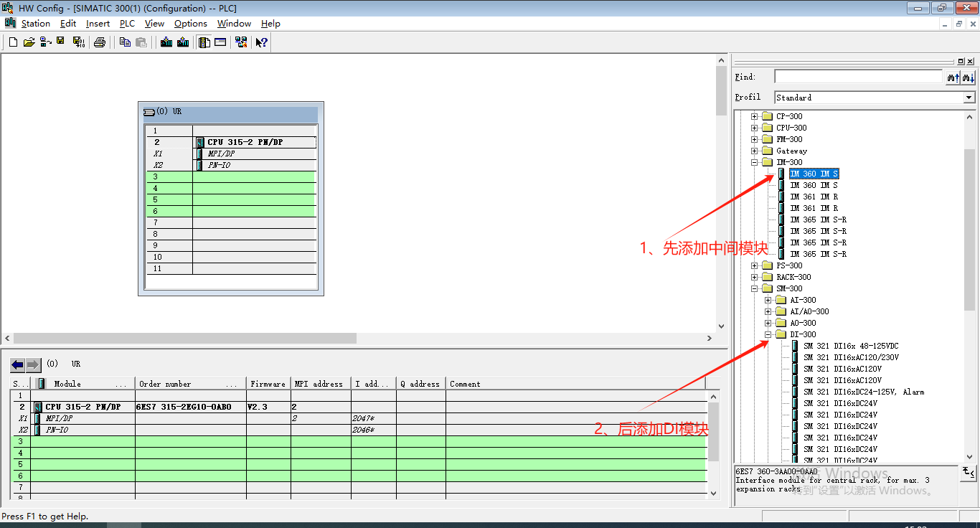Click the Upload to PG icon
Screen dimensions: 980x528
(183, 42)
